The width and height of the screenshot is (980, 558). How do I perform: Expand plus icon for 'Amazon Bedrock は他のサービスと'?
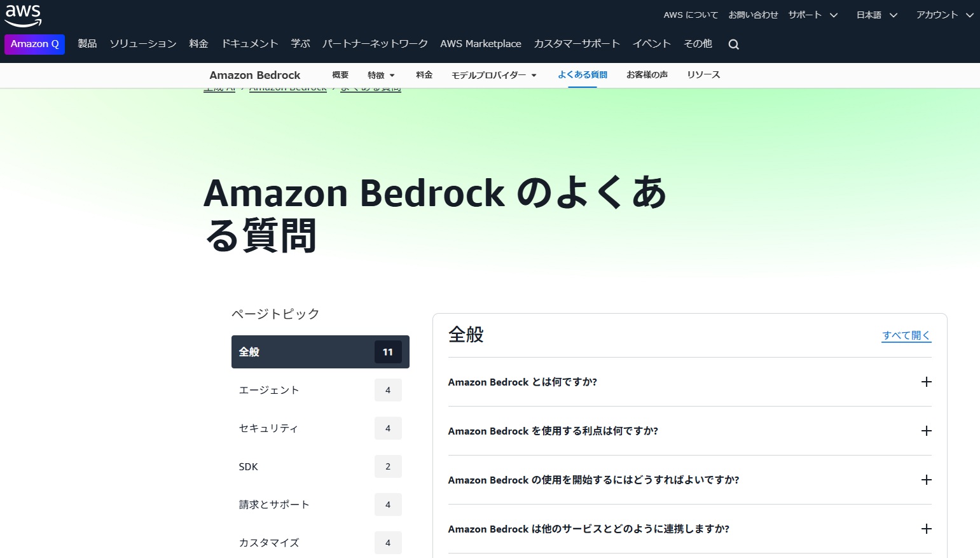pyautogui.click(x=926, y=529)
